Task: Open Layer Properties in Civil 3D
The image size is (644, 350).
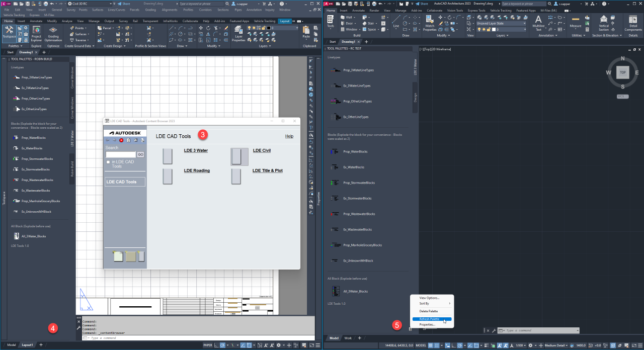Action: 238,33
